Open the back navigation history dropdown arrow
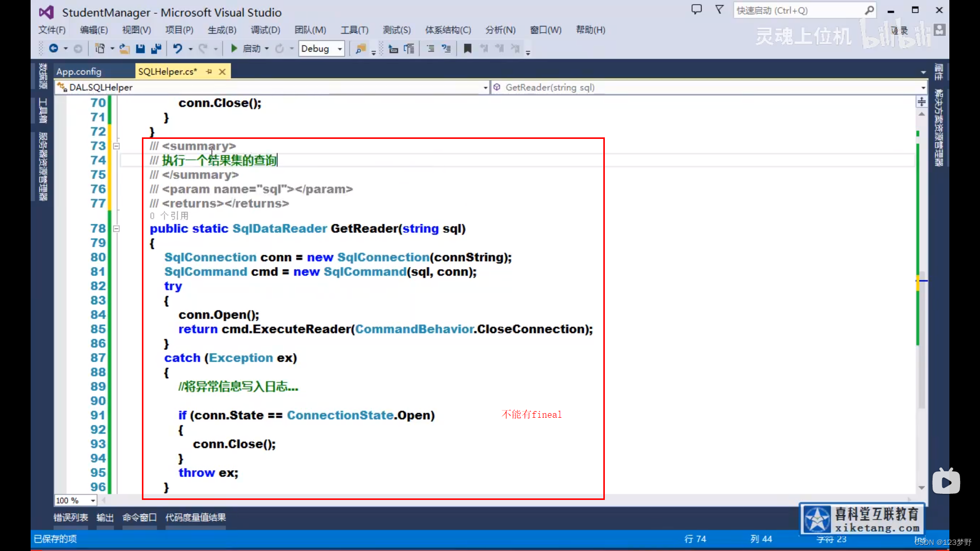Image resolution: width=980 pixels, height=551 pixels. click(65, 49)
